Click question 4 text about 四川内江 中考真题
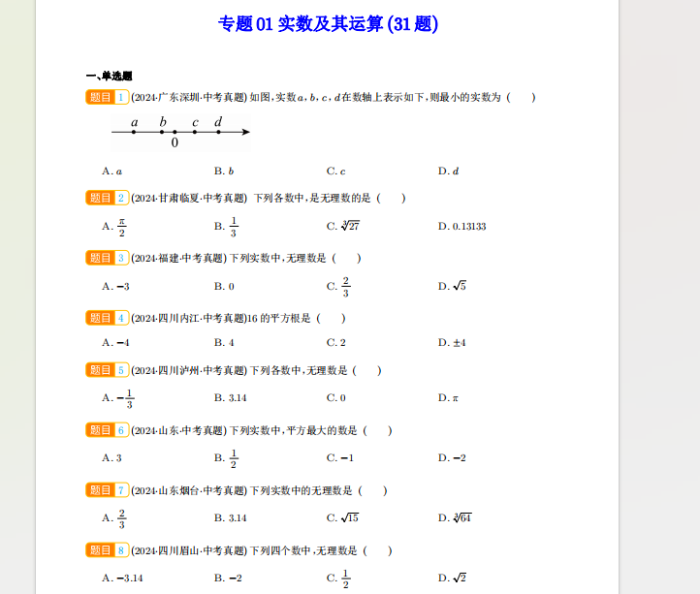This screenshot has height=594, width=700. point(239,318)
